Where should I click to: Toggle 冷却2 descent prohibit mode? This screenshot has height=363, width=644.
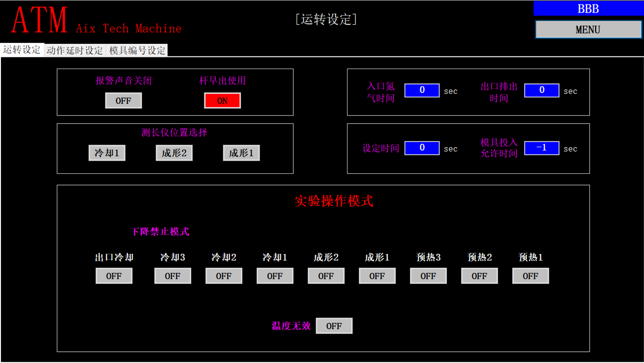tap(223, 275)
